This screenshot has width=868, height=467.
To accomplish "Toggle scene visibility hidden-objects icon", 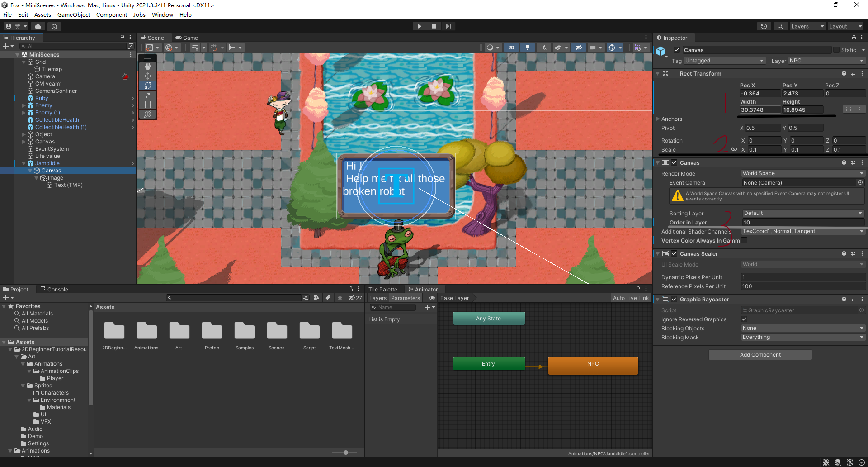I will 578,48.
